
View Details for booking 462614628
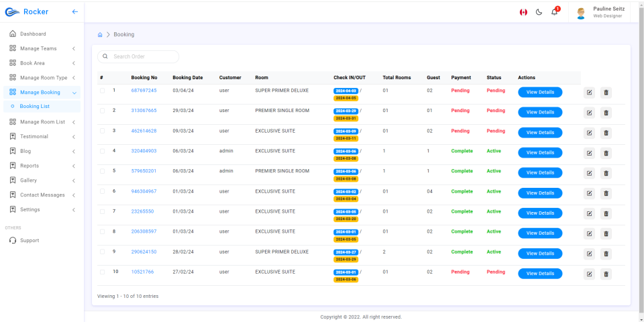tap(540, 133)
